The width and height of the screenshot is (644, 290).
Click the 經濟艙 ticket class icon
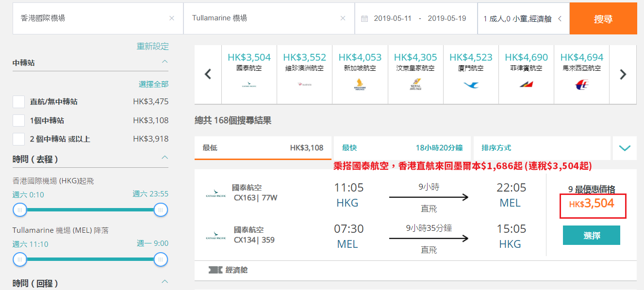pyautogui.click(x=215, y=270)
